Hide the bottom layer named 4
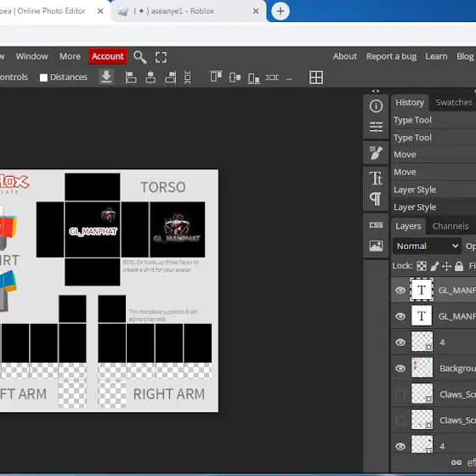Image resolution: width=476 pixels, height=476 pixels. point(400,446)
